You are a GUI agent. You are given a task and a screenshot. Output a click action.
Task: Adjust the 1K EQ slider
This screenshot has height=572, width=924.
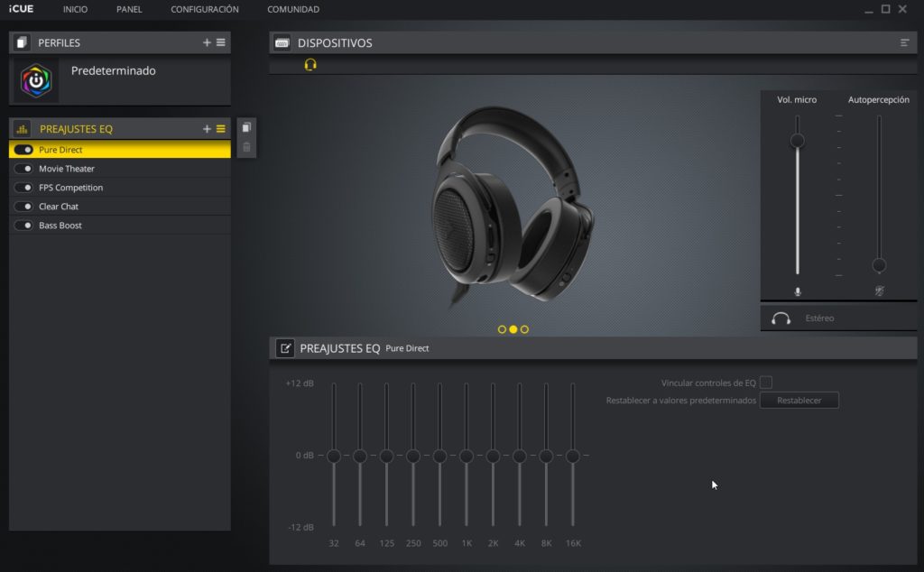[467, 456]
